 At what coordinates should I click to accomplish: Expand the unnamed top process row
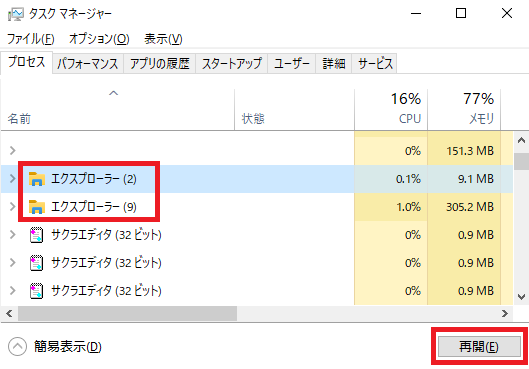tap(12, 150)
